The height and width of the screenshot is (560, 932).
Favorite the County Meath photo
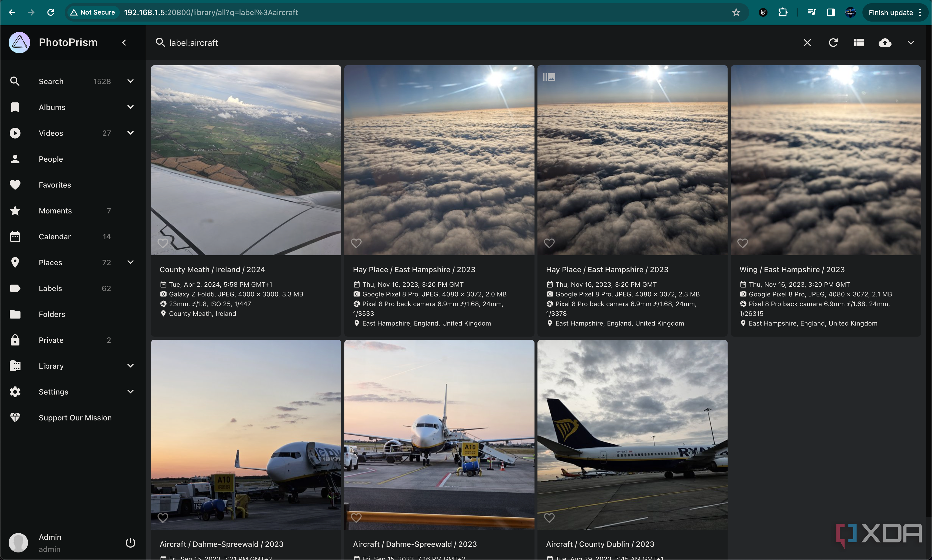(x=163, y=243)
